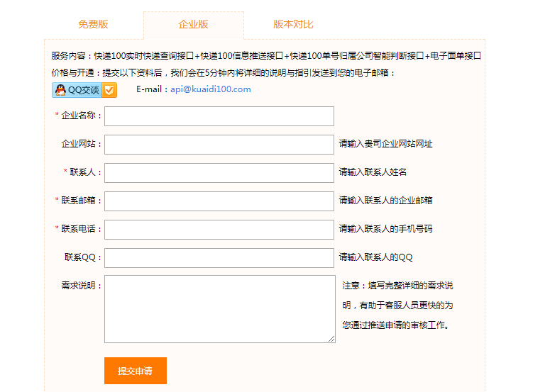
Task: Click inside the 需求说明 text area
Action: coord(220,309)
